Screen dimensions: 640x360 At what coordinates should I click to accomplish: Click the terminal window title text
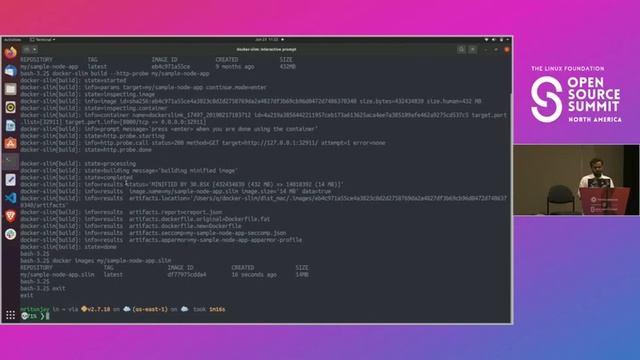(266, 49)
